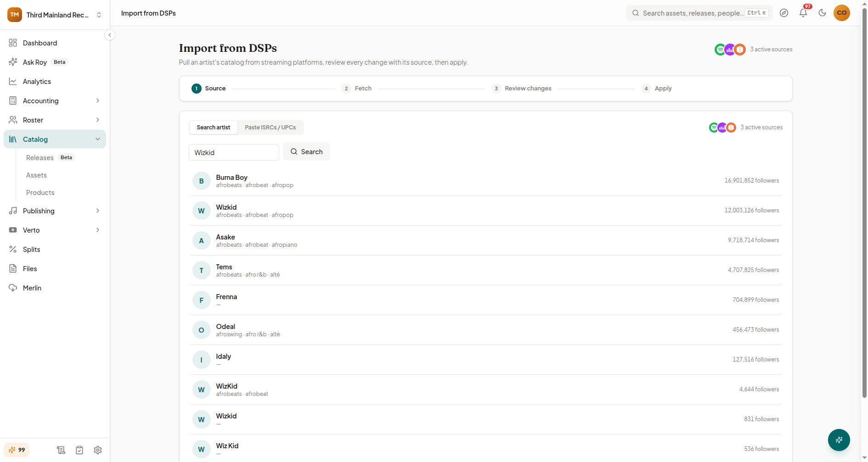Click the compass explore icon

[x=784, y=13]
